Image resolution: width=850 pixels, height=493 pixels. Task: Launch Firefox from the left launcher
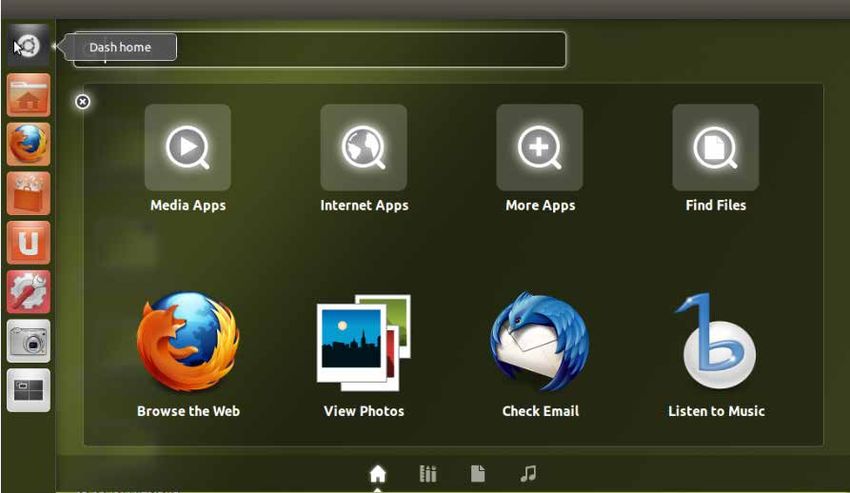point(28,144)
